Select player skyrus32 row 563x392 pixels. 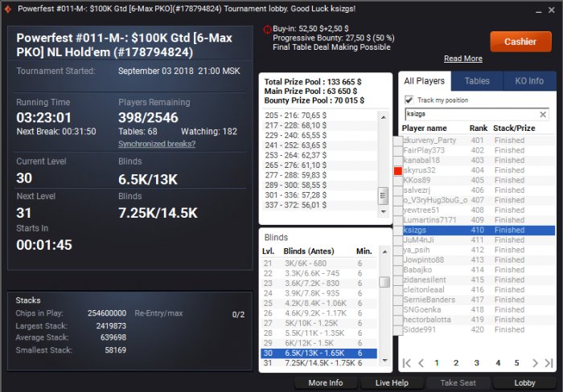pyautogui.click(x=479, y=170)
